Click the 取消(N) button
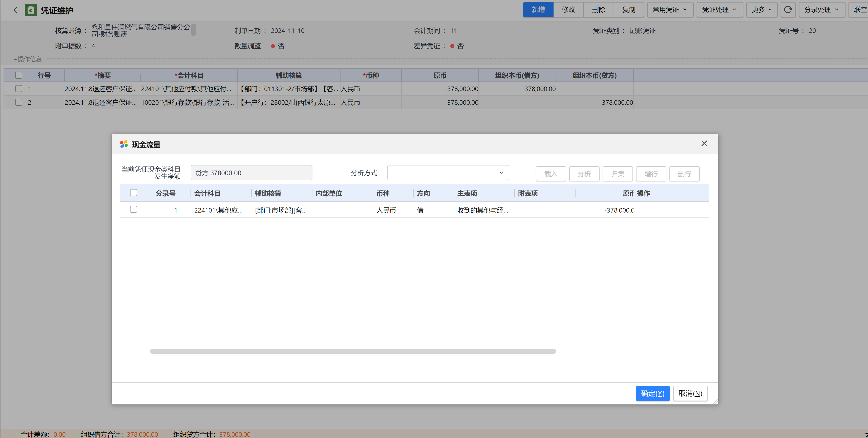 click(x=690, y=393)
